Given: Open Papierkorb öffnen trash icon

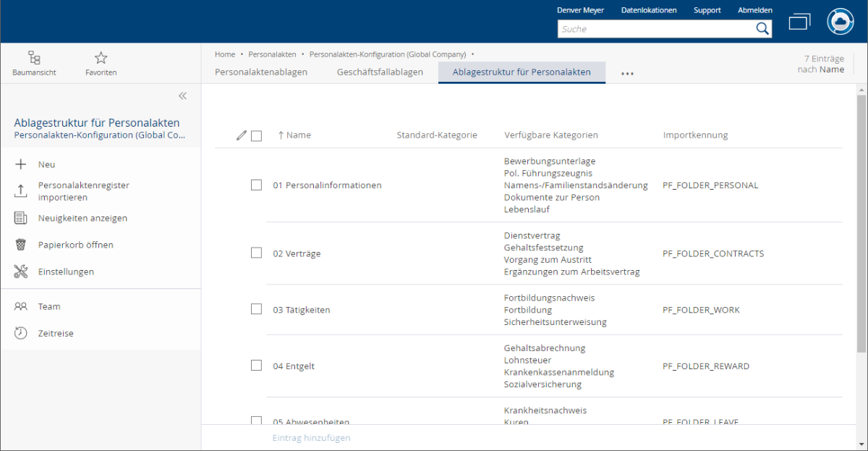Looking at the screenshot, I should pyautogui.click(x=21, y=245).
